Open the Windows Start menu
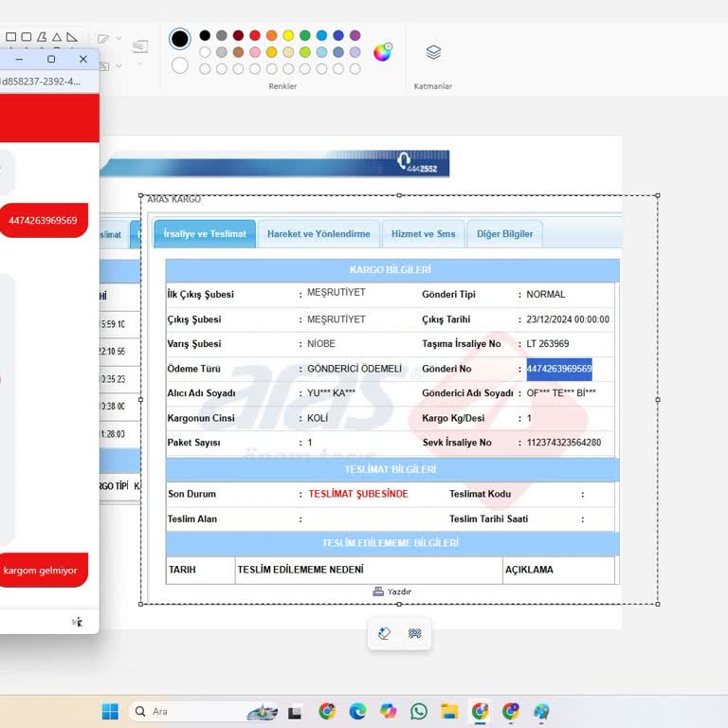Viewport: 728px width, 728px height. [110, 711]
